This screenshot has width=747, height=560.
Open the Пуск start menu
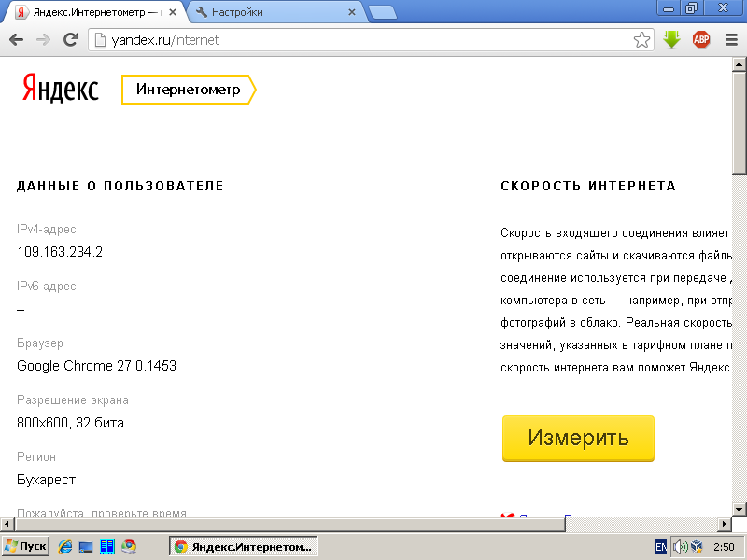[25, 546]
